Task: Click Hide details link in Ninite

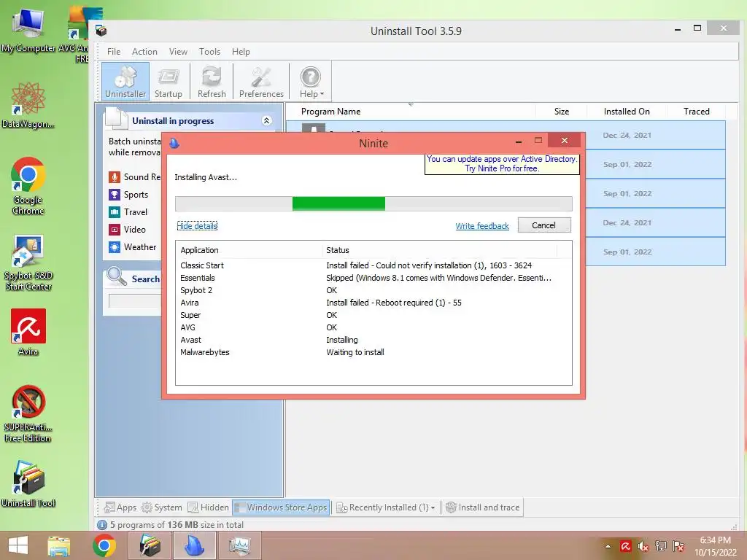Action: (197, 226)
